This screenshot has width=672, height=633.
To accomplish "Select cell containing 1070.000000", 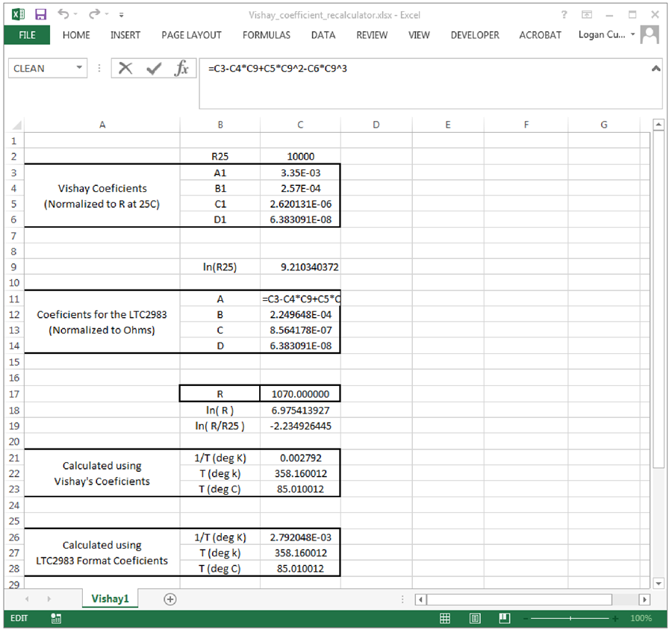I will coord(300,394).
